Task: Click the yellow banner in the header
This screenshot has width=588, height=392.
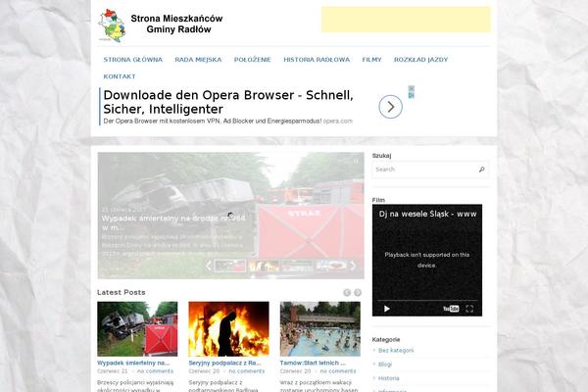Action: 406,20
